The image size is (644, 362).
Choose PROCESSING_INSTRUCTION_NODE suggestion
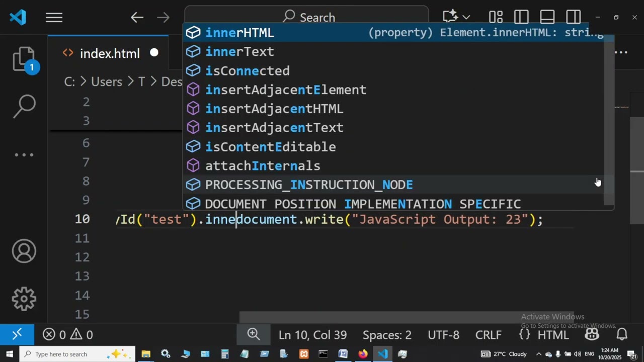tap(393, 185)
